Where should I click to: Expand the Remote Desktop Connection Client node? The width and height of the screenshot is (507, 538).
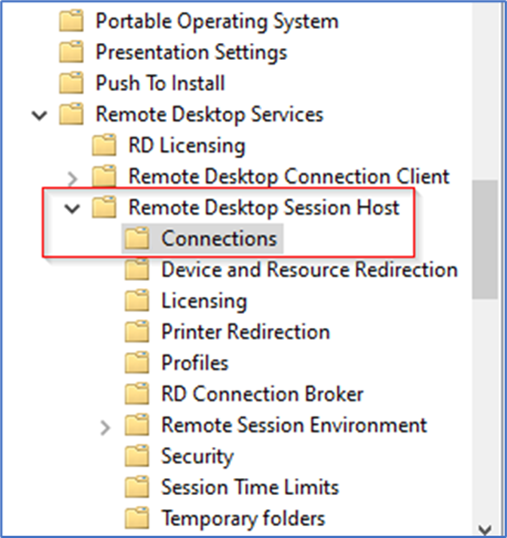tap(73, 178)
